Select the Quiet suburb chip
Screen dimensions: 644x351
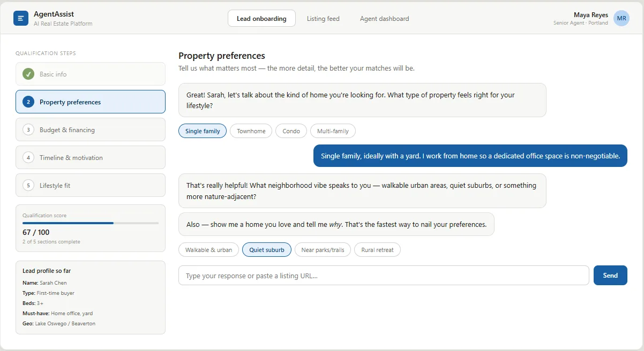(x=267, y=250)
